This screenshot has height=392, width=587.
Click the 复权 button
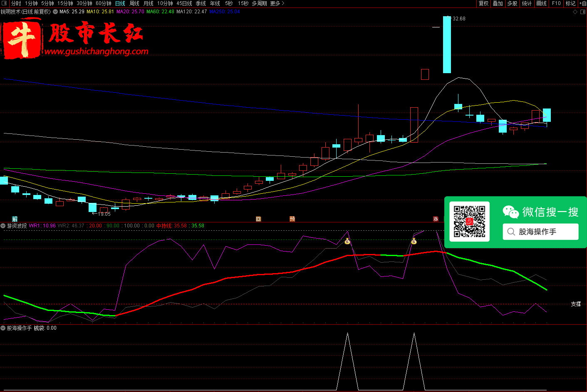coord(483,3)
